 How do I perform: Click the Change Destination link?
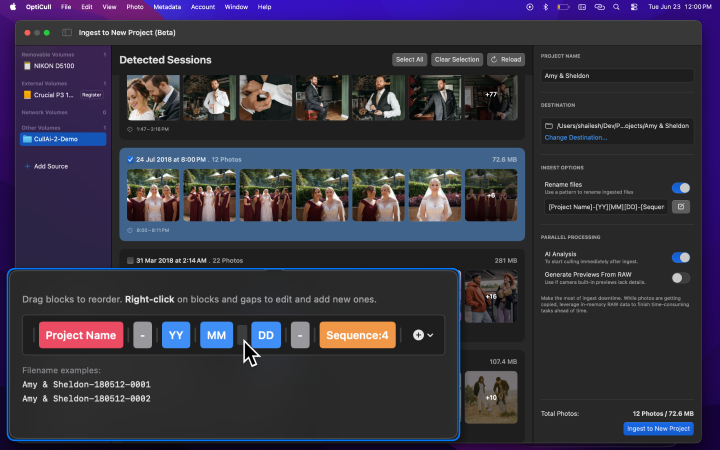point(576,138)
